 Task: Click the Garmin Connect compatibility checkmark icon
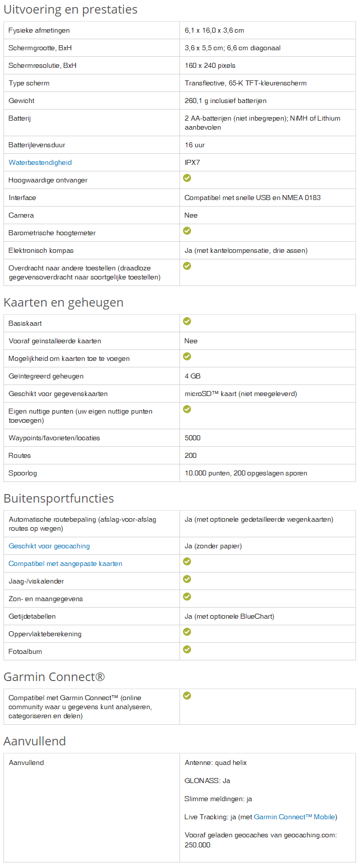187,696
